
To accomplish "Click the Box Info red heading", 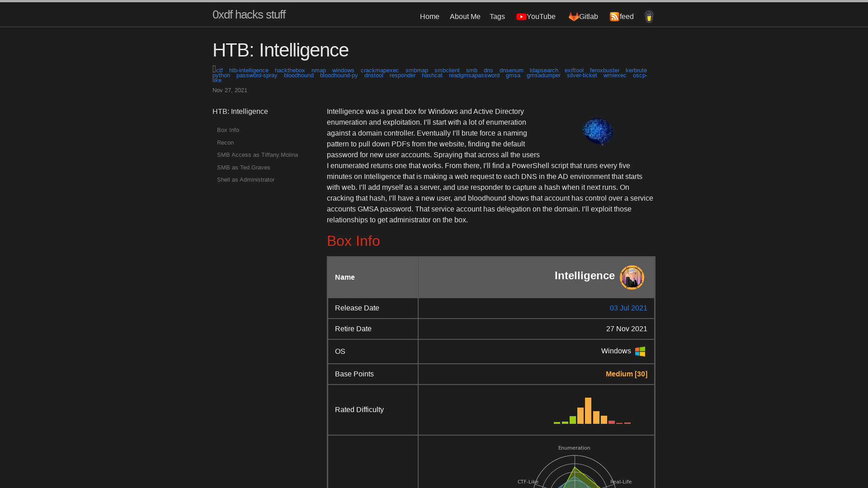I will (x=353, y=241).
